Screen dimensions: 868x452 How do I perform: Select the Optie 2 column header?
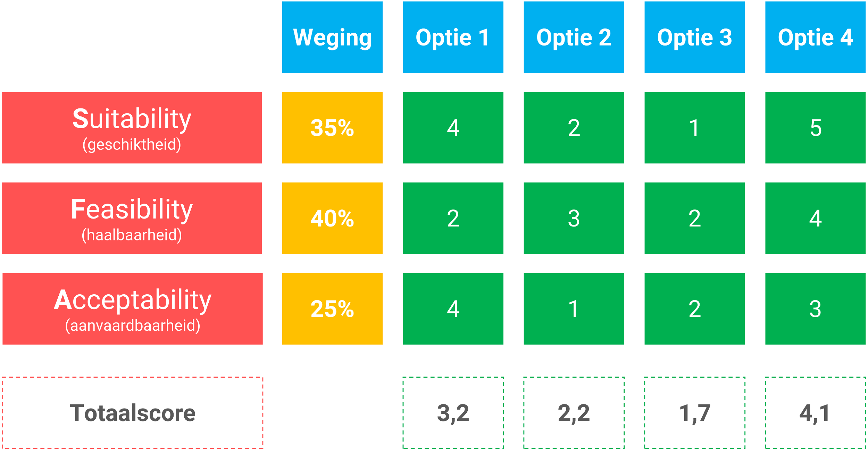574,37
